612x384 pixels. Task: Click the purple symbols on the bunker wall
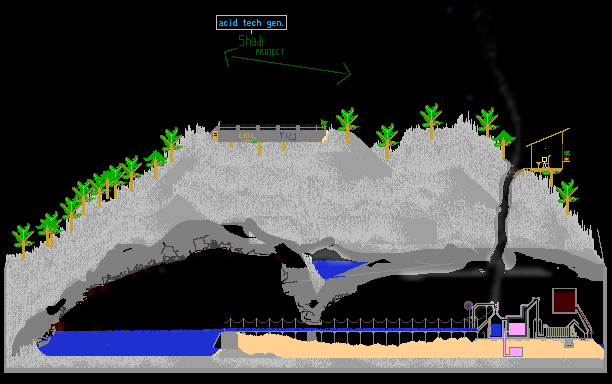pyautogui.click(x=288, y=136)
